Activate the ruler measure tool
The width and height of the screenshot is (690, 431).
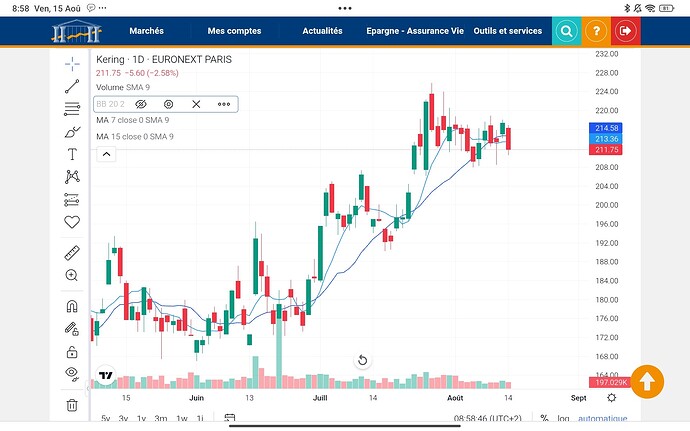point(72,252)
